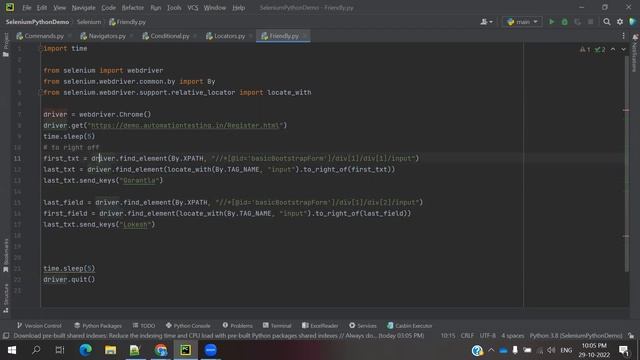The image size is (640, 360).
Task: Click the volume icon in system tray
Action: [x=551, y=350]
